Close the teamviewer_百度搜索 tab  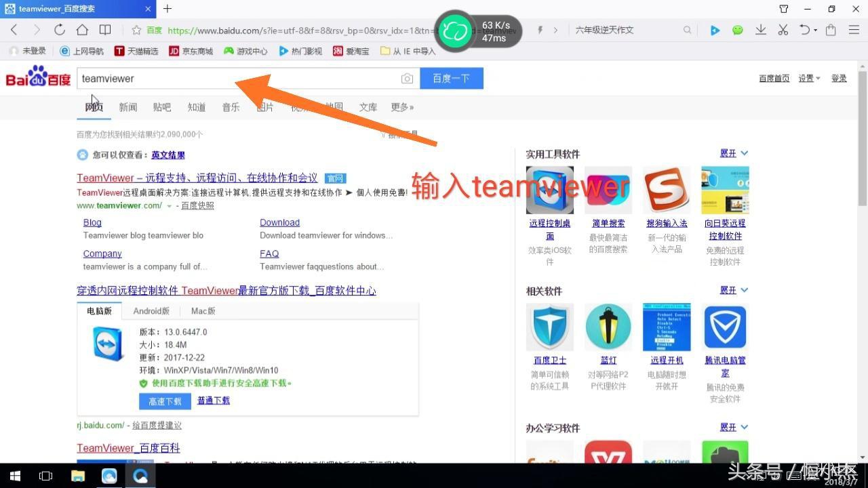click(x=149, y=9)
